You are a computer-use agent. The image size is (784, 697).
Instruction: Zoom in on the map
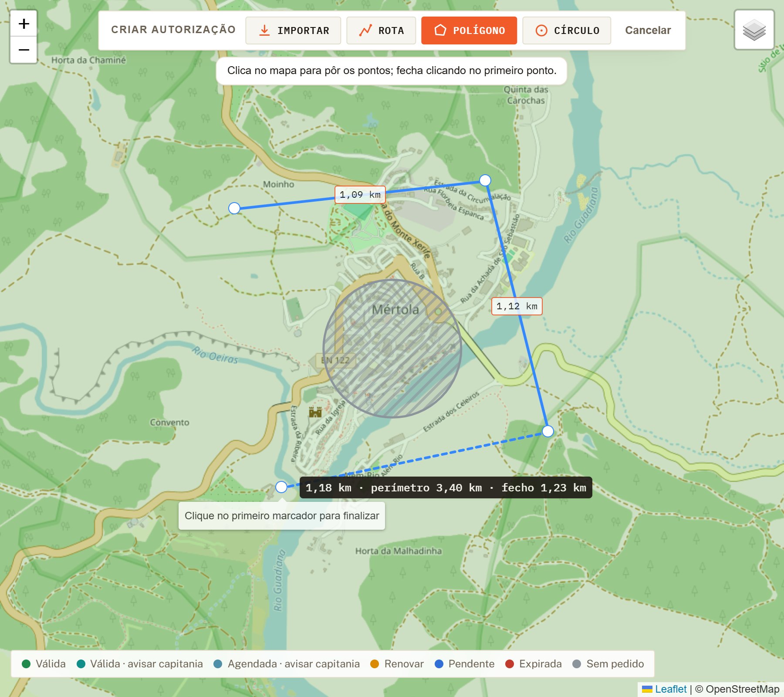24,24
